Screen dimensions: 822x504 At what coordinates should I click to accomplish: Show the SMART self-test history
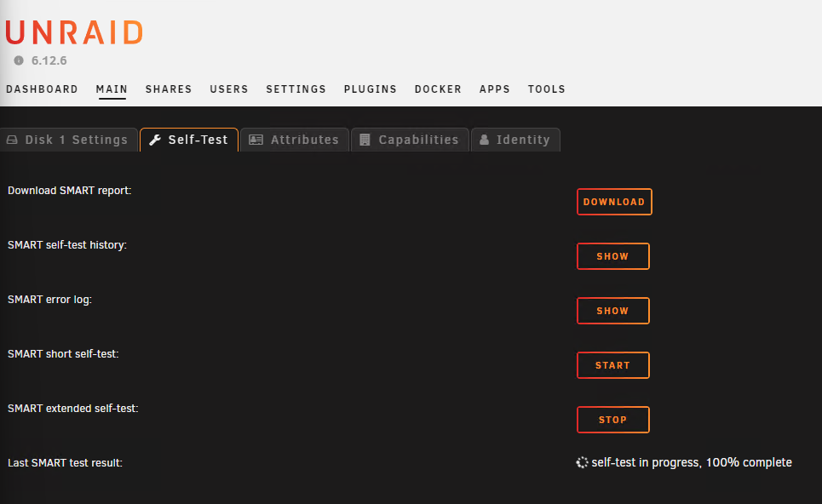(613, 256)
